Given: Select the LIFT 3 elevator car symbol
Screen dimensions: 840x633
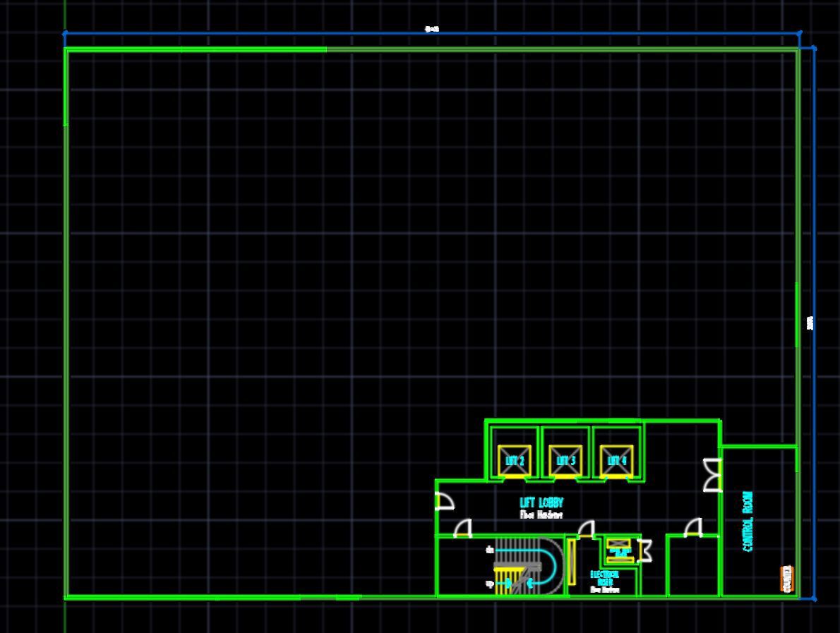Looking at the screenshot, I should click(565, 461).
